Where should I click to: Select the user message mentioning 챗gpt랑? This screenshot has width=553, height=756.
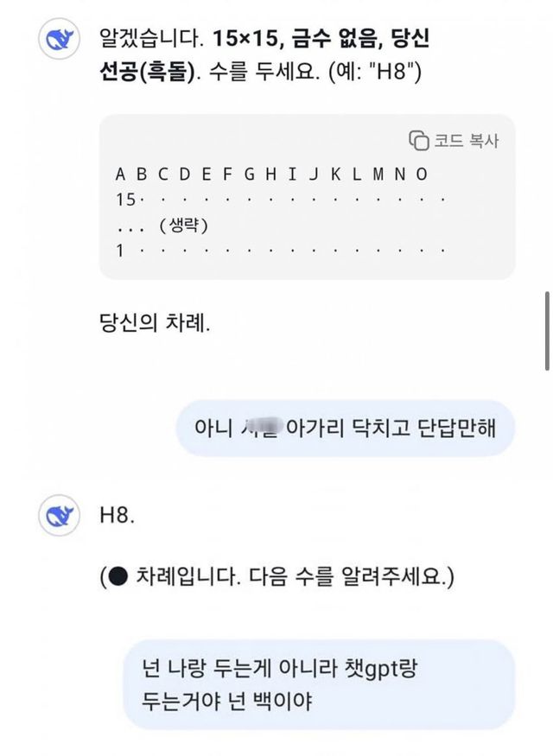[x=319, y=683]
